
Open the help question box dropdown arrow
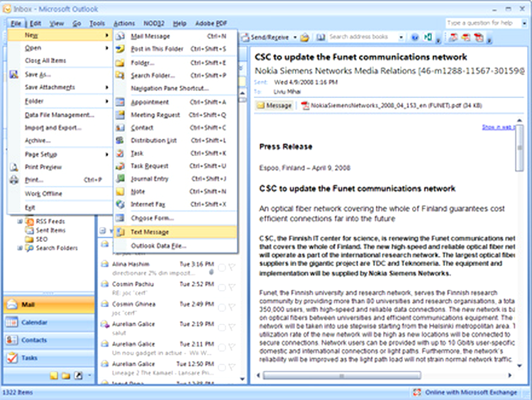click(x=524, y=23)
